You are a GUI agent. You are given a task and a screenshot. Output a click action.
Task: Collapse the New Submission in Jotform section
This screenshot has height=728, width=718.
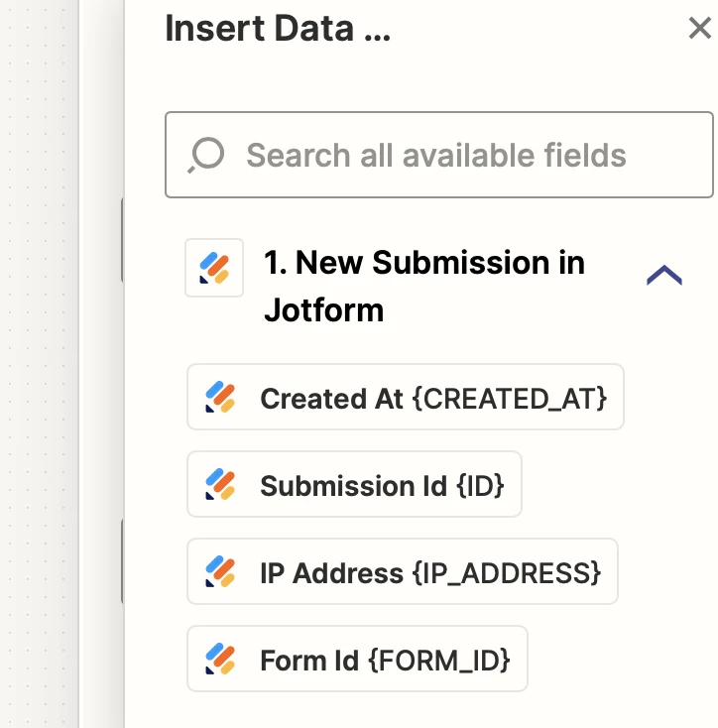(x=664, y=275)
